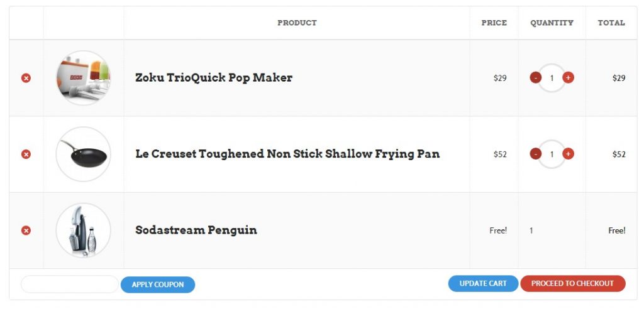
Task: Open Sodastream Penguin product link
Action: pos(196,230)
